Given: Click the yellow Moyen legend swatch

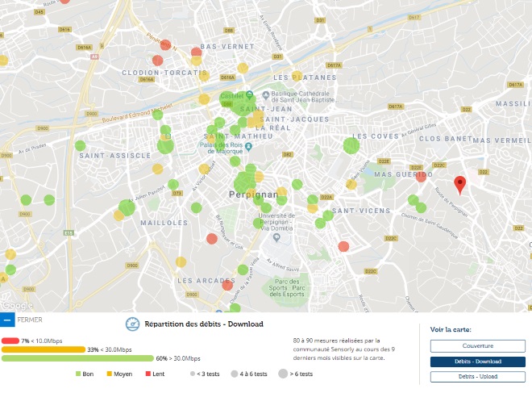Looking at the screenshot, I should (110, 374).
